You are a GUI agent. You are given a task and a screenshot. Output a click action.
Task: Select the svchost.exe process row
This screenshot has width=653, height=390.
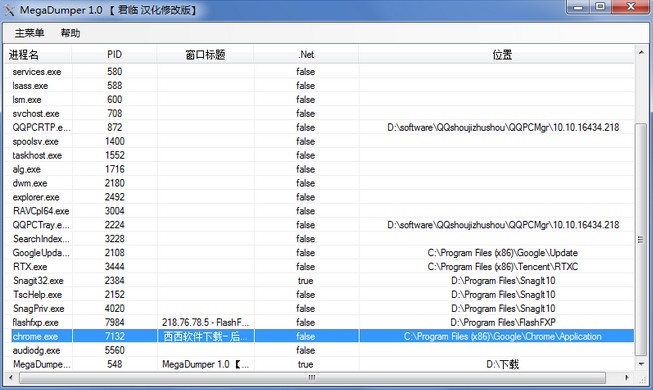tap(319, 113)
